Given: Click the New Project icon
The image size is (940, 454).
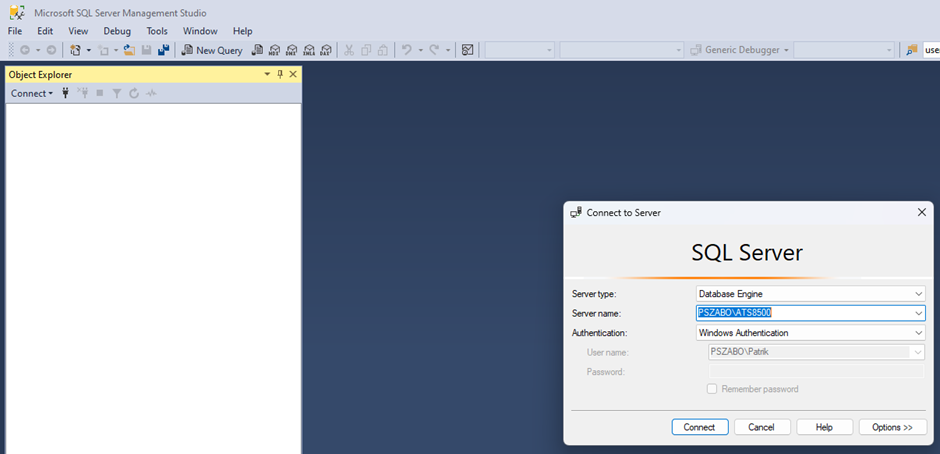Looking at the screenshot, I should point(76,50).
